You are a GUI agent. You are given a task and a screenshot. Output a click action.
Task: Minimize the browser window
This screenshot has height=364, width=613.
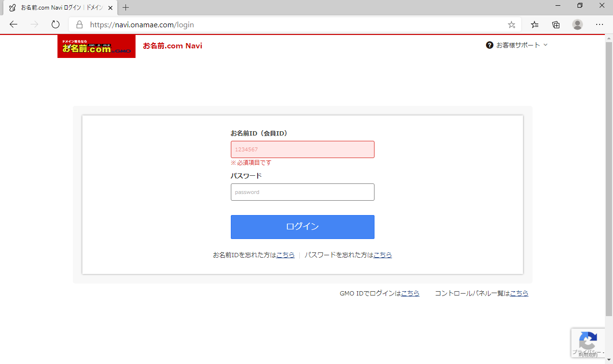(558, 5)
